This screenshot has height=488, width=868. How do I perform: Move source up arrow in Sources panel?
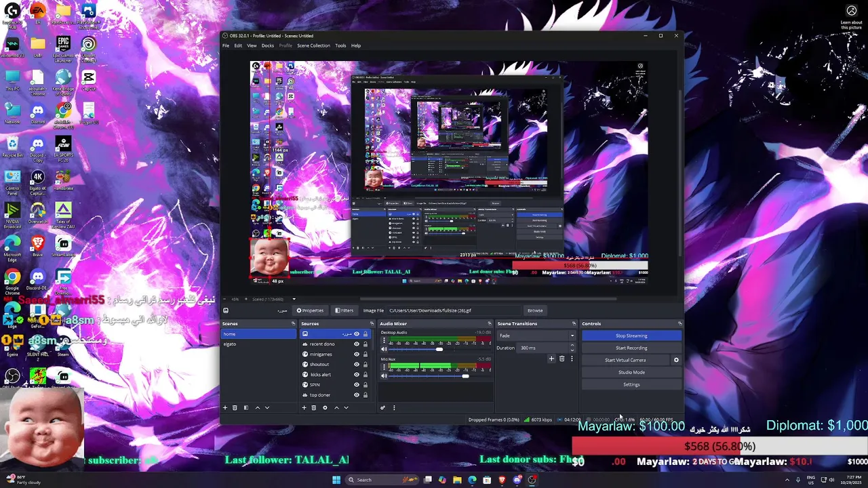336,407
